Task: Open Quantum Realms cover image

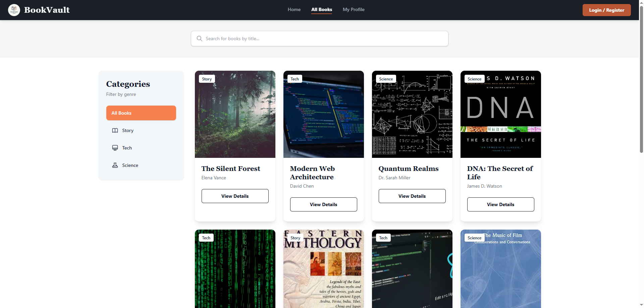Action: click(x=412, y=114)
